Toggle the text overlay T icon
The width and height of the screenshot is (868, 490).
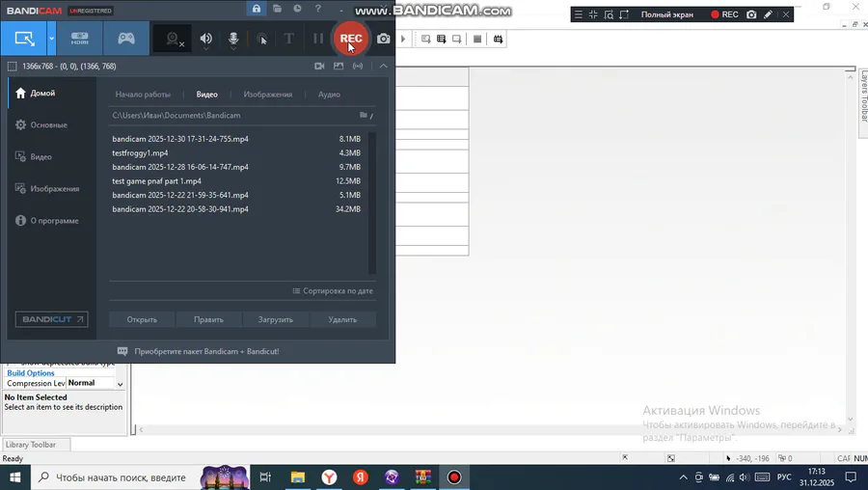coord(288,39)
